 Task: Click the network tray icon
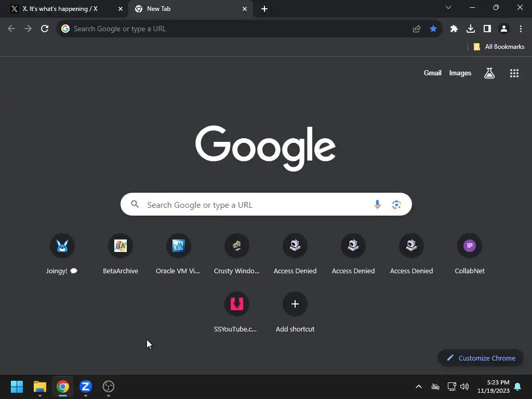[x=451, y=387]
